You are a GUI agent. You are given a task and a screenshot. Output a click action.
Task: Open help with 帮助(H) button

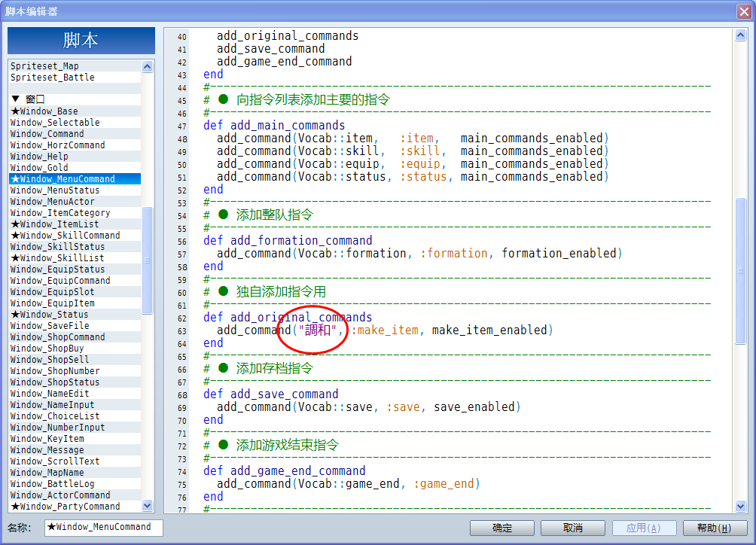point(715,528)
